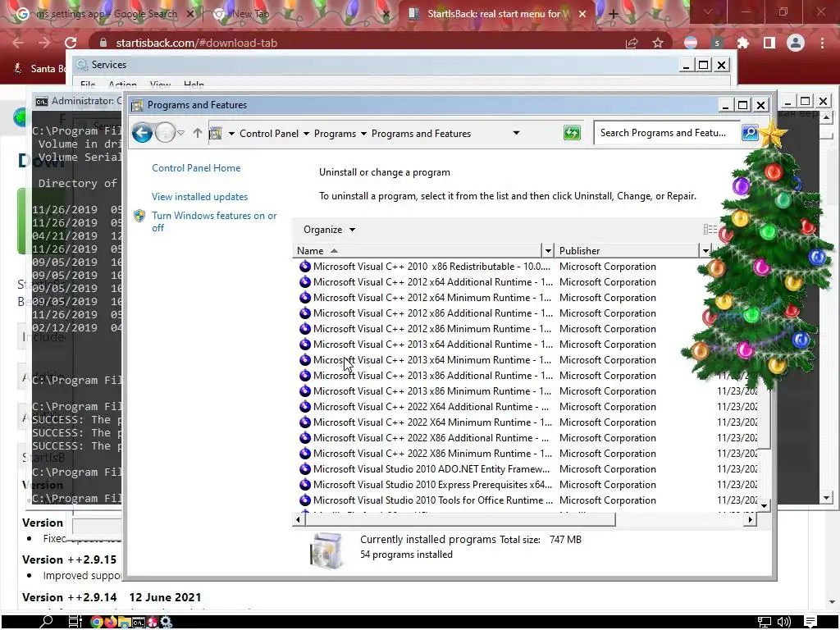Open the Help menu in Services window
The width and height of the screenshot is (840, 630).
point(194,84)
